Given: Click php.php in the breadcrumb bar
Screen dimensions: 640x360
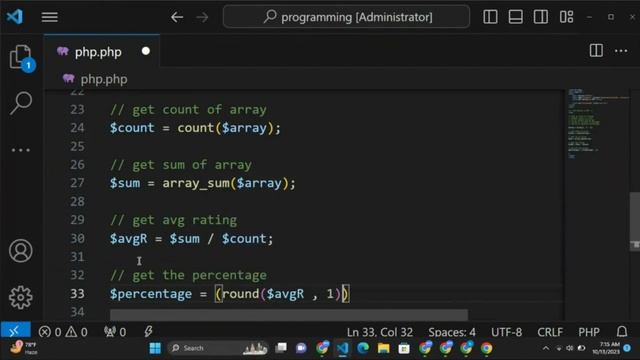Looking at the screenshot, I should pos(104,79).
